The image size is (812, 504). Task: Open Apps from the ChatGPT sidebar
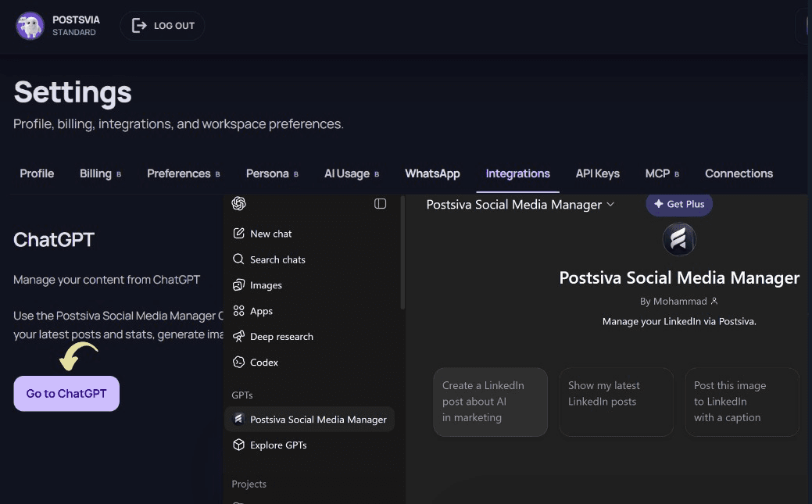(261, 310)
